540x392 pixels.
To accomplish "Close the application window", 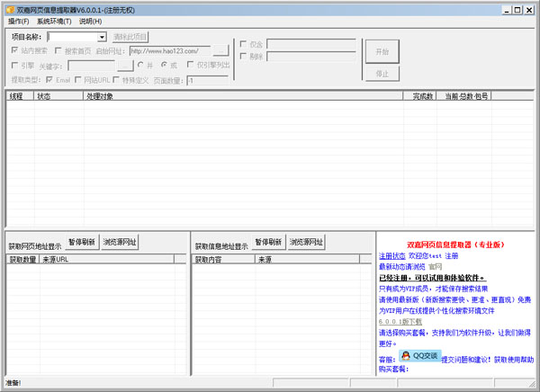I will 530,8.
